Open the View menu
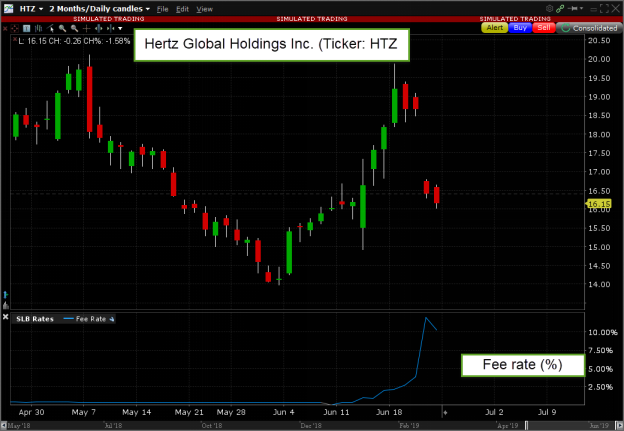624x431 pixels. (x=204, y=9)
